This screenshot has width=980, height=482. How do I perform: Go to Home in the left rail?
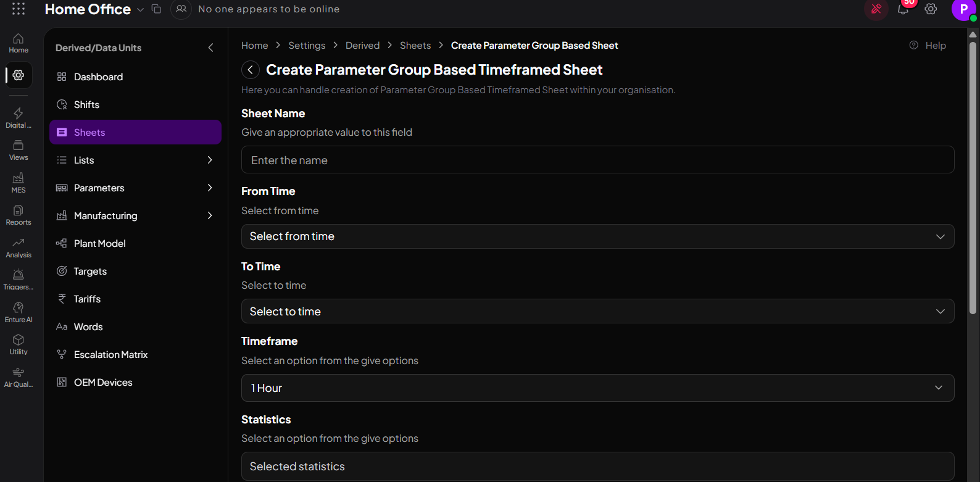point(19,43)
